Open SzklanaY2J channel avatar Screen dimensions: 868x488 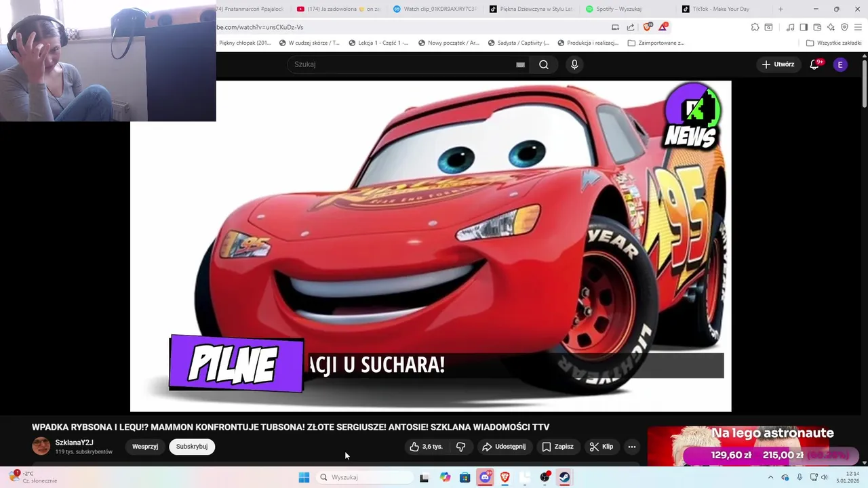[41, 446]
